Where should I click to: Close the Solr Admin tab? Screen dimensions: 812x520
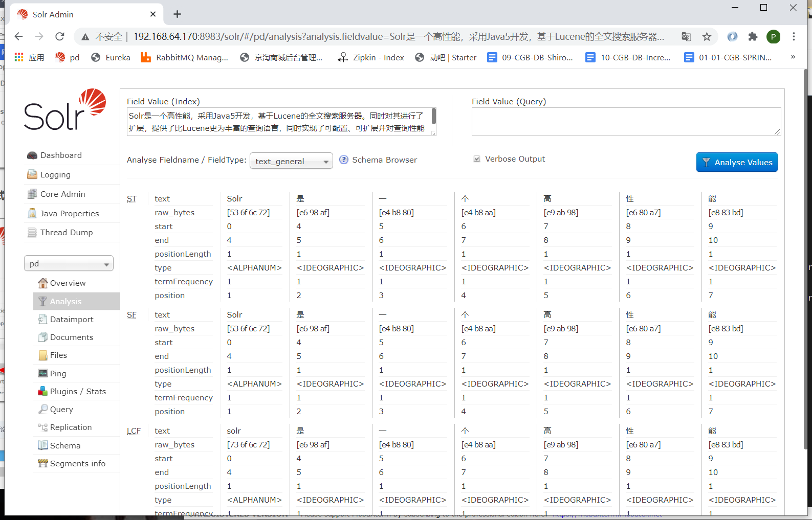153,14
